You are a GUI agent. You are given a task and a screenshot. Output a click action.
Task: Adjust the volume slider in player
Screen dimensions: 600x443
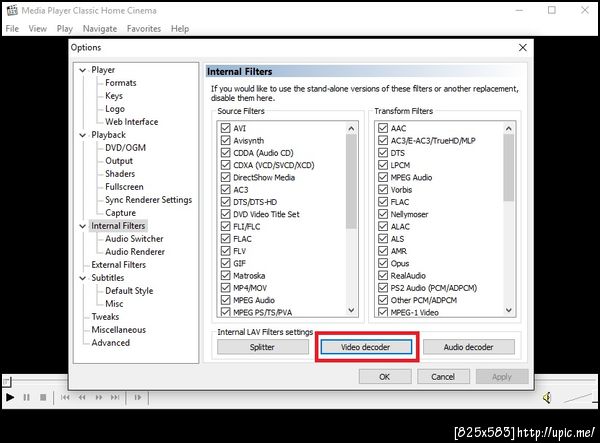tap(579, 398)
